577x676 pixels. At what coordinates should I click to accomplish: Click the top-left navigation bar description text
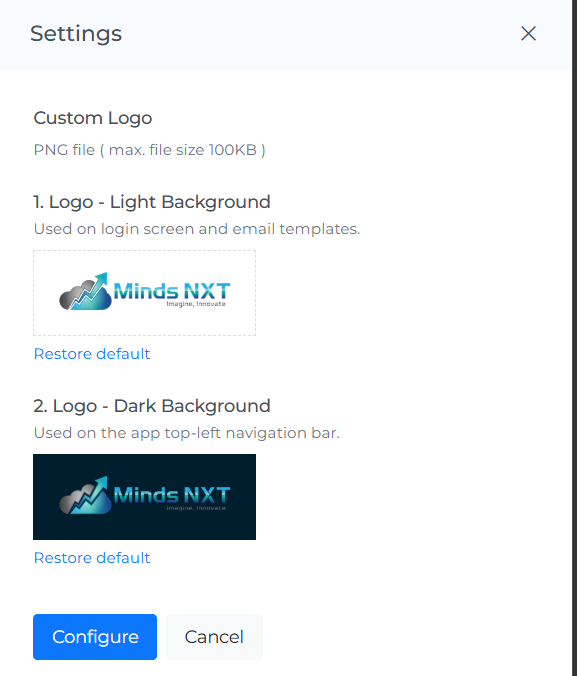(x=187, y=433)
